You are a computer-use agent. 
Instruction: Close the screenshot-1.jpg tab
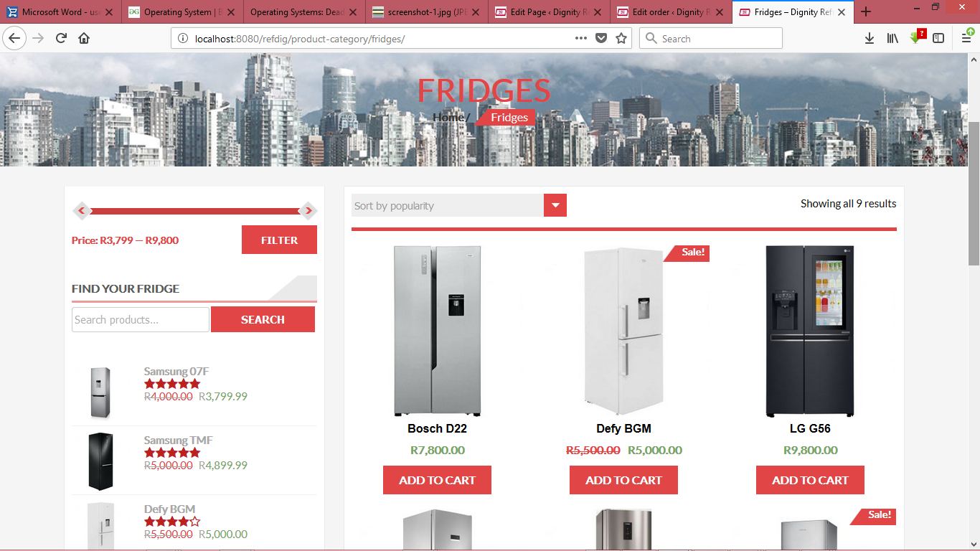475,12
